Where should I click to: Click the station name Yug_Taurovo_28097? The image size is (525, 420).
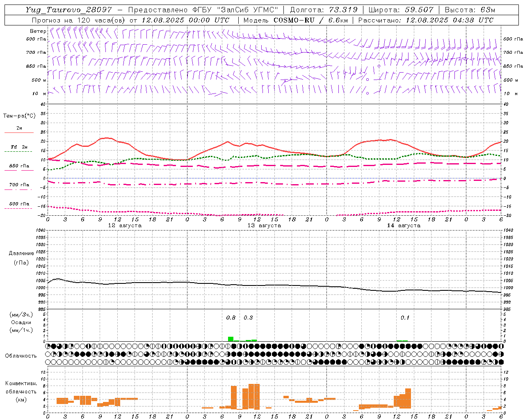point(68,9)
